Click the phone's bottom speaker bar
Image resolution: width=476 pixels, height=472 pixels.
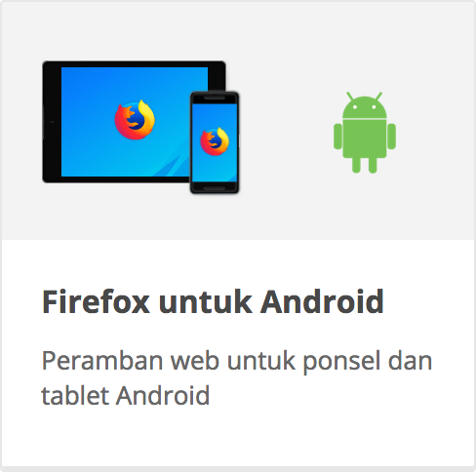coord(215,188)
